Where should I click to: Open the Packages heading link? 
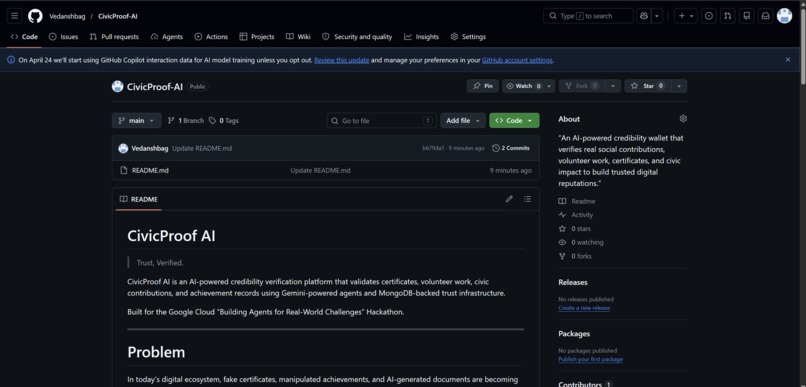(574, 334)
